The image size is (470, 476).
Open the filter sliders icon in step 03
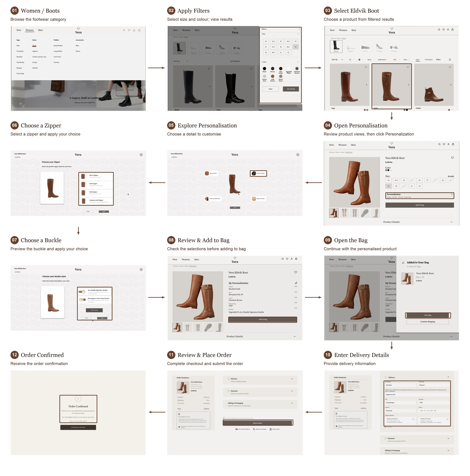450,60
